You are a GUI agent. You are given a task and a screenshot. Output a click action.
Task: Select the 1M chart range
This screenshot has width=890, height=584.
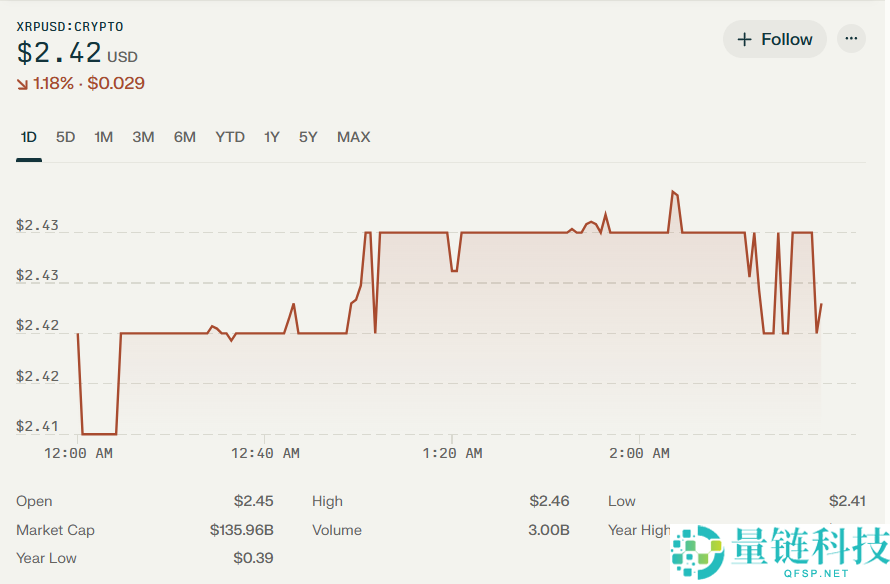pos(103,137)
